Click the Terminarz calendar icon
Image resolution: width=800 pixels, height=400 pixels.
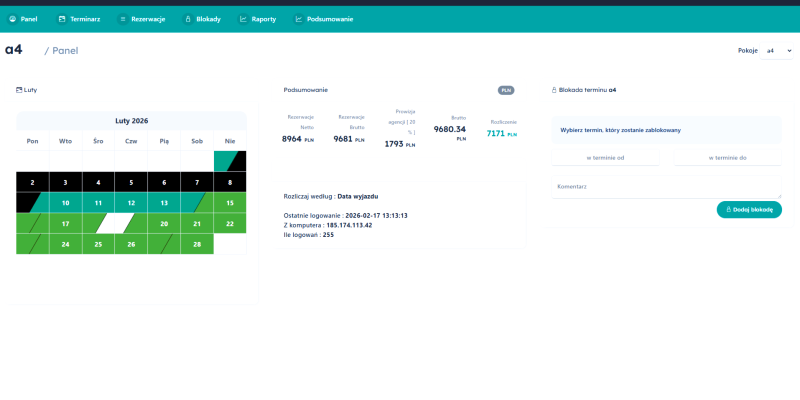click(x=62, y=18)
